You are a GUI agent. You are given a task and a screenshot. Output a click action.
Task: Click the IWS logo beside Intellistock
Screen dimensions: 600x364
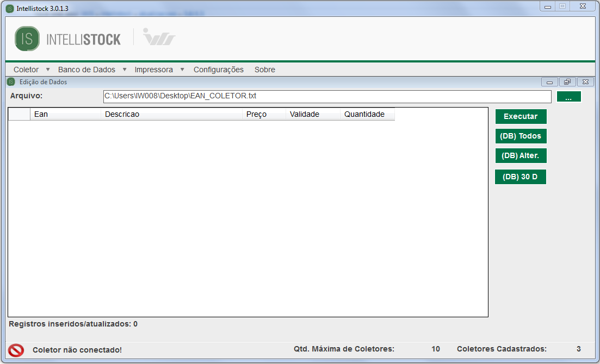point(159,37)
